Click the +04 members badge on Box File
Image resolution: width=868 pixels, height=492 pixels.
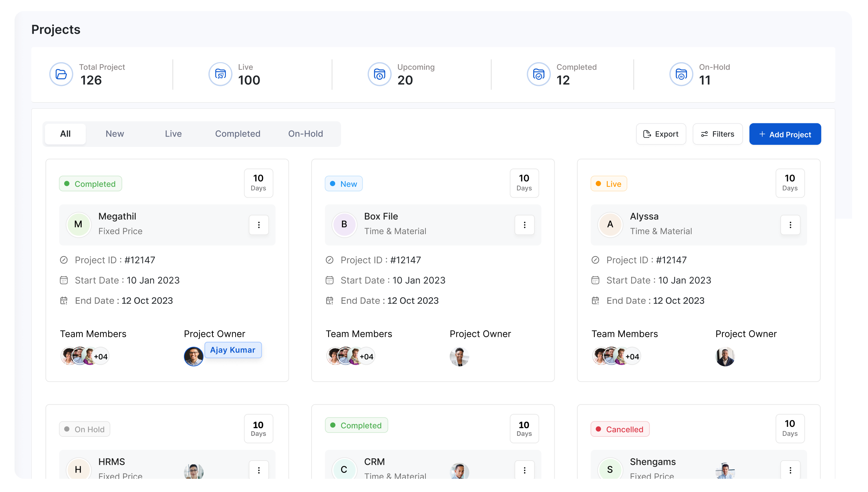(x=366, y=356)
